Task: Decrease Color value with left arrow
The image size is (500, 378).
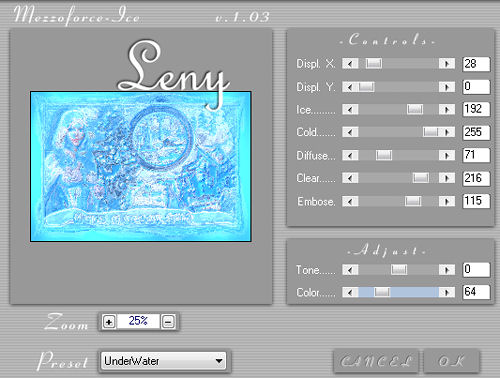Action: click(x=350, y=292)
